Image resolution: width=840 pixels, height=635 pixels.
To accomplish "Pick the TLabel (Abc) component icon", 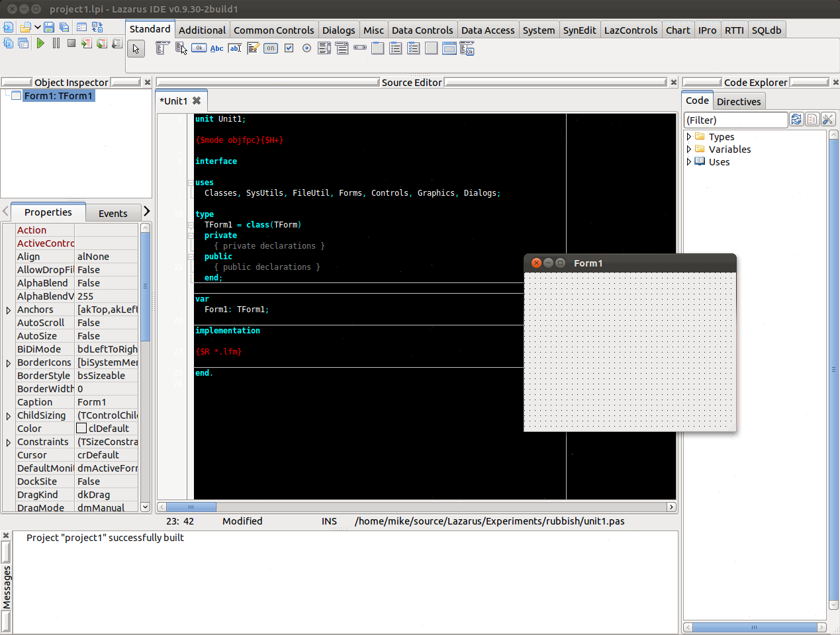I will point(216,48).
